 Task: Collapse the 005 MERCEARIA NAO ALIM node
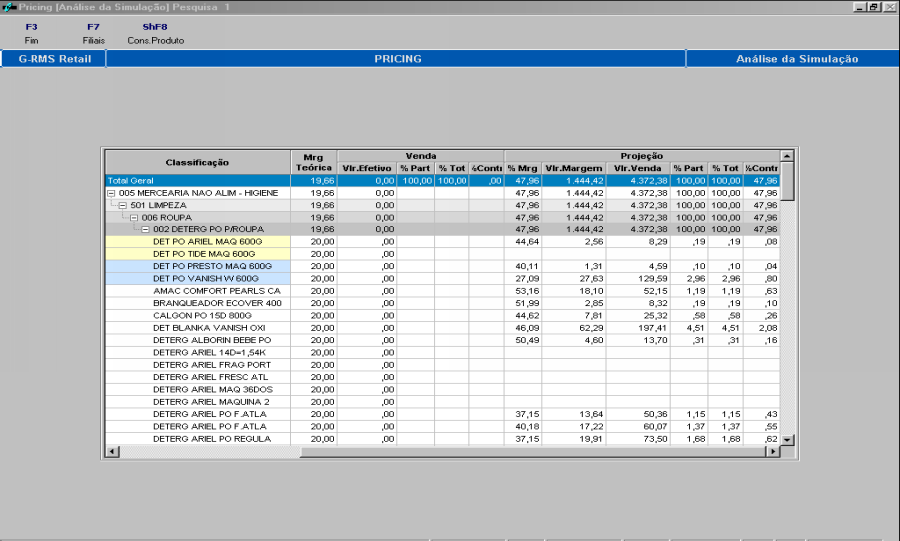[112, 193]
